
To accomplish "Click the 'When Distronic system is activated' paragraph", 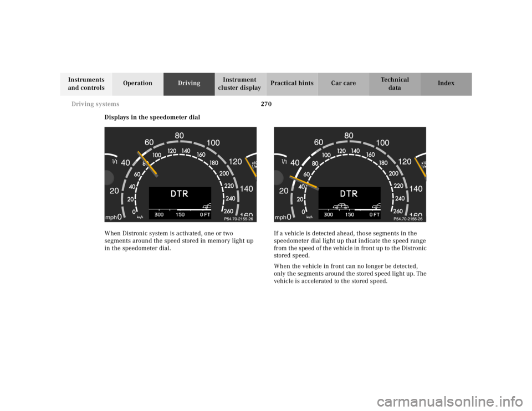I will click(179, 241).
